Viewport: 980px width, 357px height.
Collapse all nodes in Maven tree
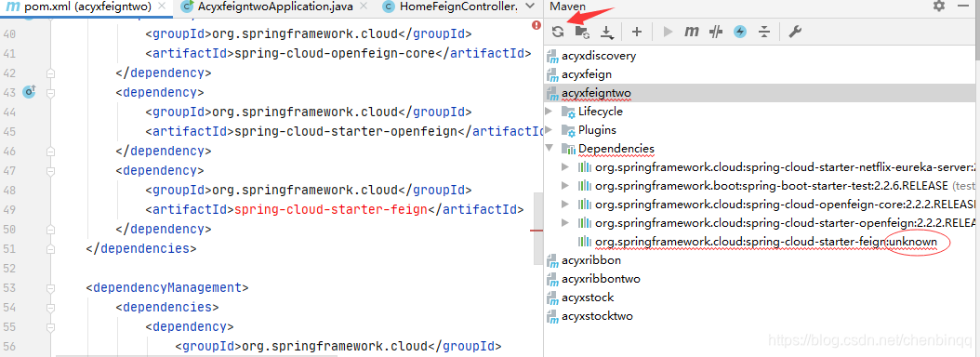(x=763, y=32)
